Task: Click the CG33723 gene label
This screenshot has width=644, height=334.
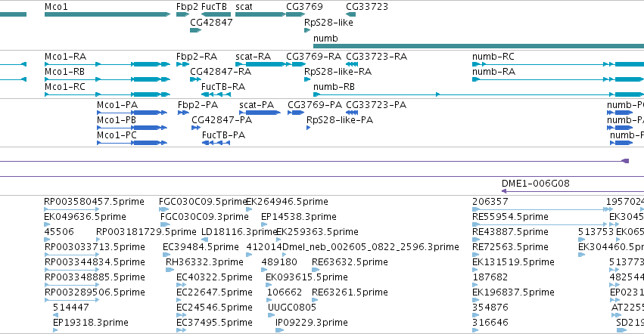Action: tap(367, 7)
